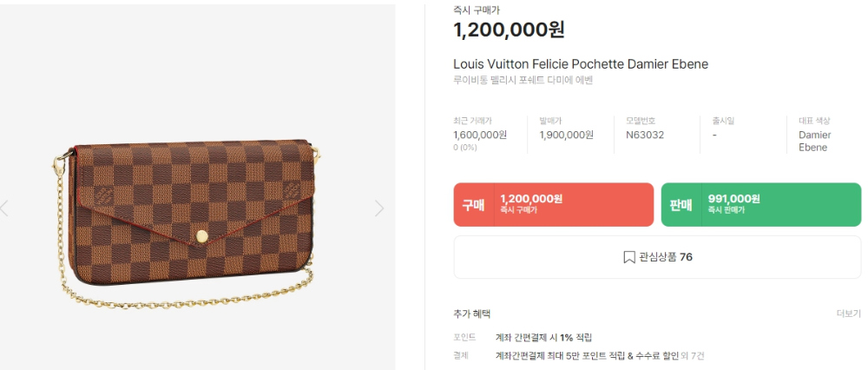Select the product title Louis Vuitton Felicie Pochette
Screen dimensions: 868x370
[x=581, y=64]
